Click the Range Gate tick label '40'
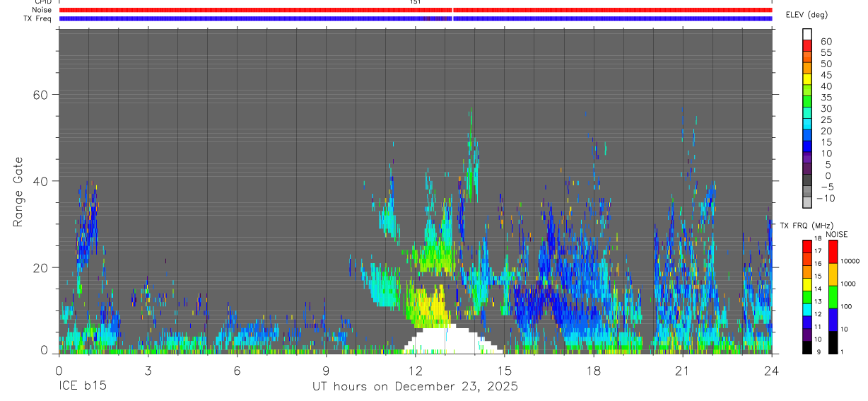The image size is (868, 401). click(40, 181)
